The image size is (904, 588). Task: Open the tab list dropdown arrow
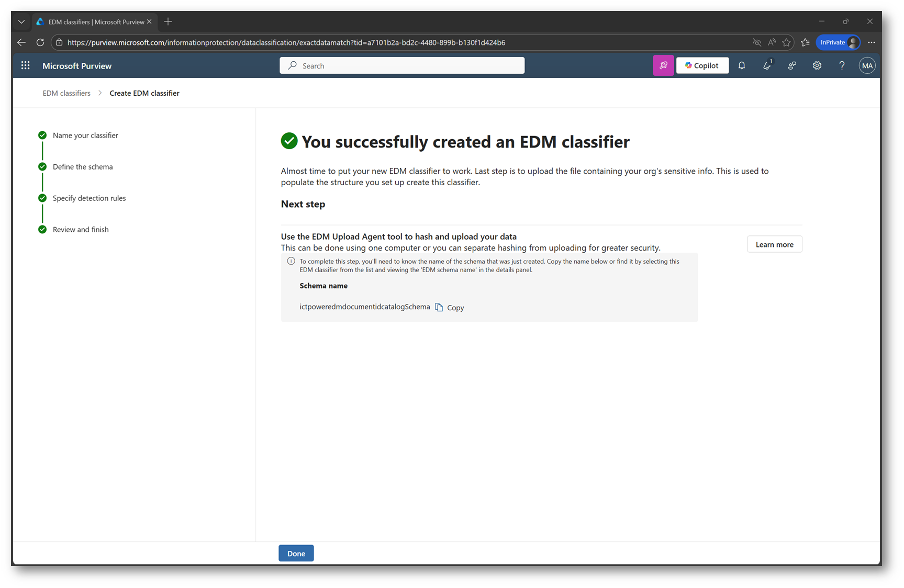click(21, 22)
